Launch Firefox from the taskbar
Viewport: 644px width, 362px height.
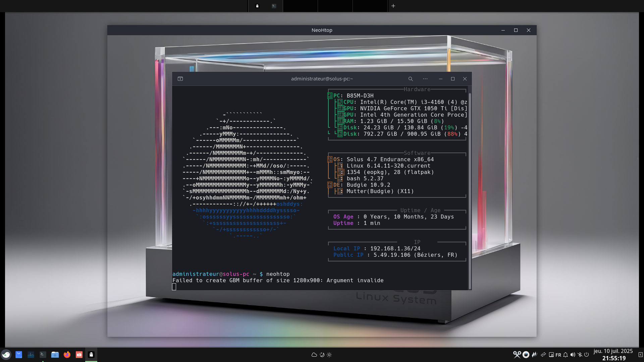point(67,355)
